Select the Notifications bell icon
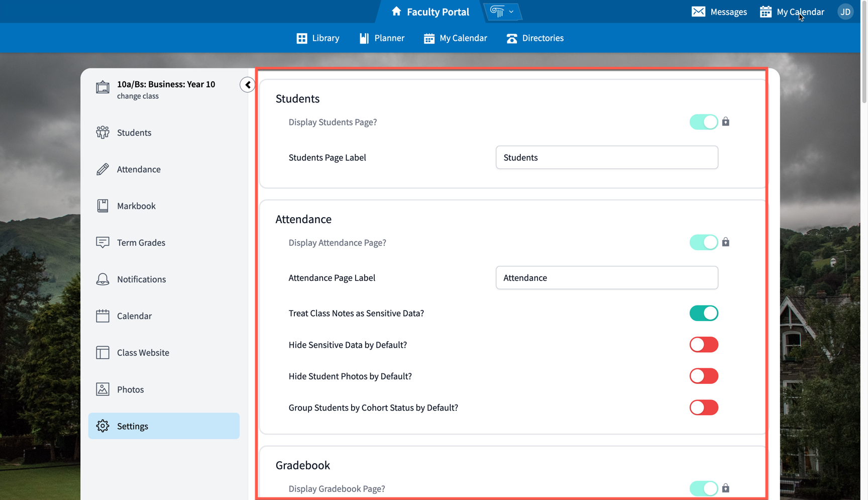 (x=102, y=279)
